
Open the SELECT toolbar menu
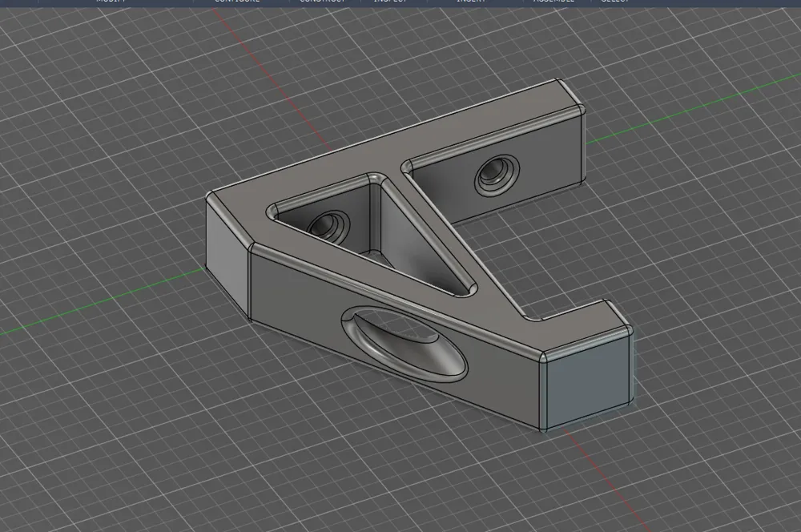(615, 2)
